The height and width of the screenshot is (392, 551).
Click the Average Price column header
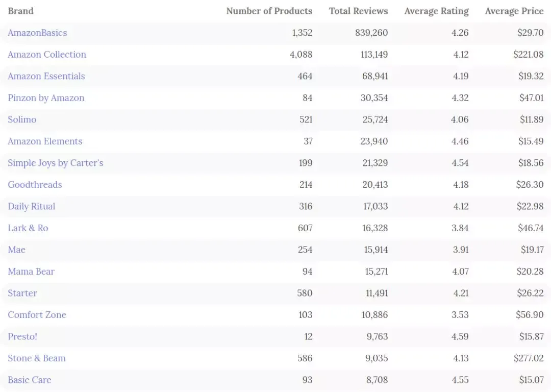tap(514, 11)
